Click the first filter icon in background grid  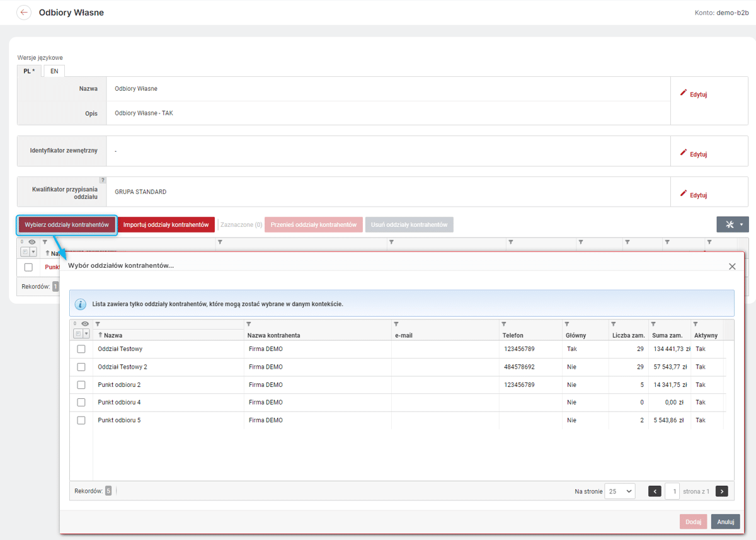(x=45, y=242)
